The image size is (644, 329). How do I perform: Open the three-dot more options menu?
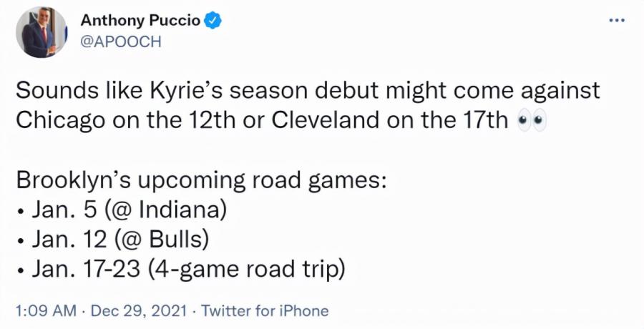(x=617, y=20)
